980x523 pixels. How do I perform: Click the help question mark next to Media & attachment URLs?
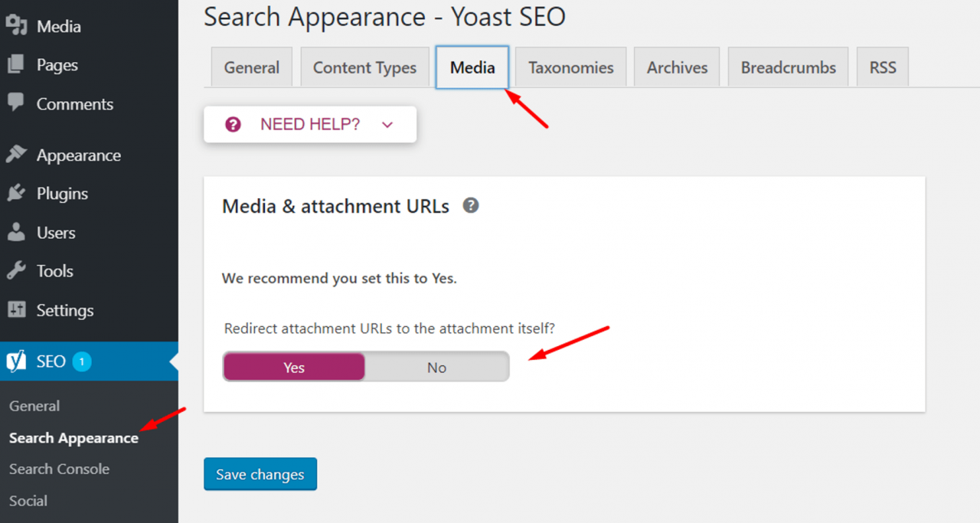[x=470, y=205]
